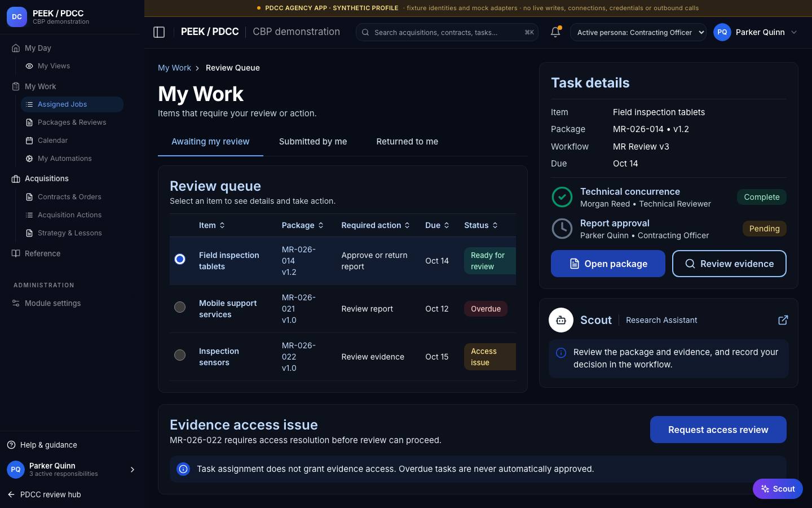
Task: Click the Open package button
Action: (x=608, y=264)
